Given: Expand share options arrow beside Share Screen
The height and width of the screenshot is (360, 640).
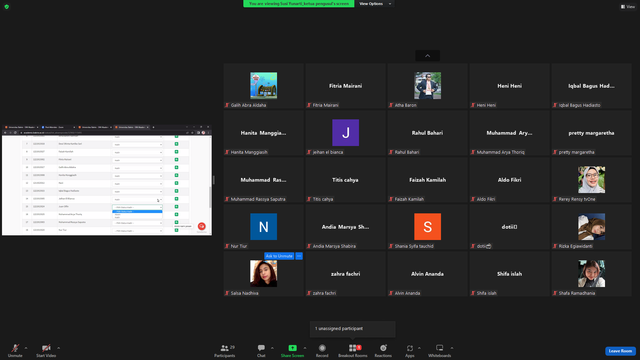Looking at the screenshot, I should 305,348.
